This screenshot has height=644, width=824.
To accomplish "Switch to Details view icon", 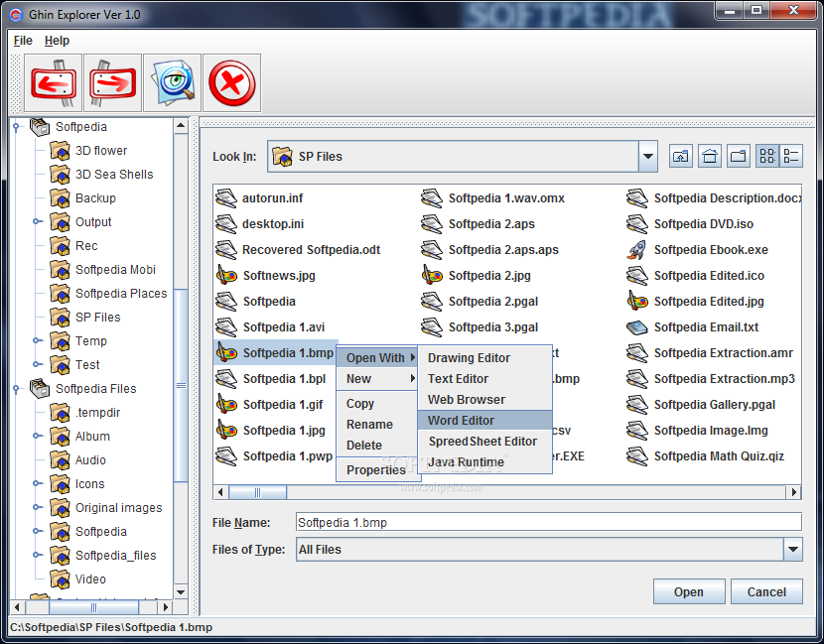I will pos(791,156).
